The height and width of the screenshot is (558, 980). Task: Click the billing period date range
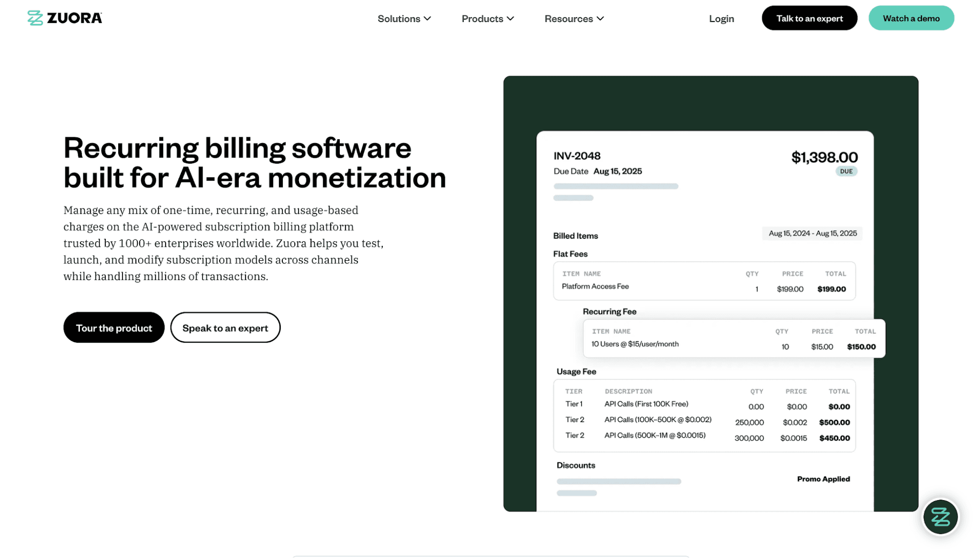point(812,233)
